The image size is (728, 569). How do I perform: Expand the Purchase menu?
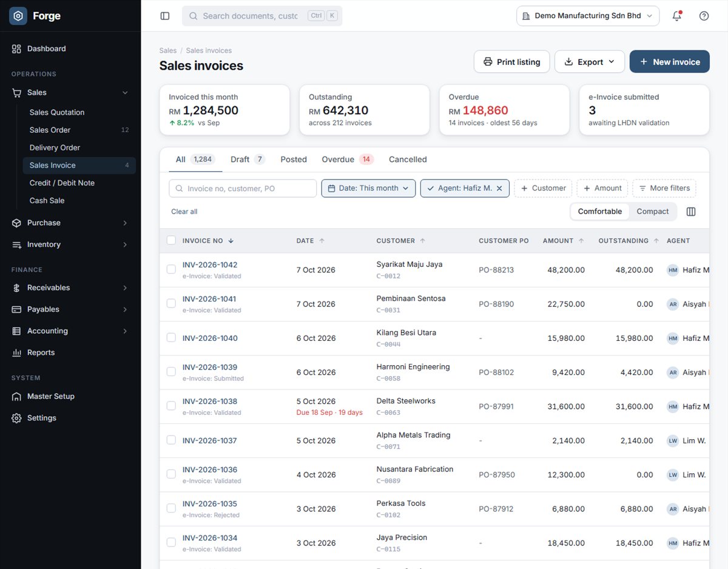[x=70, y=223]
